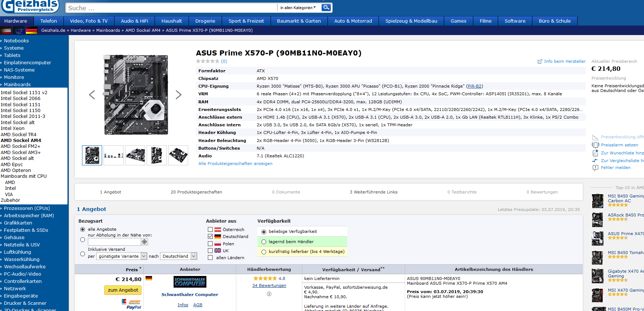Uncheck the Deutschland checkbox

210,237
